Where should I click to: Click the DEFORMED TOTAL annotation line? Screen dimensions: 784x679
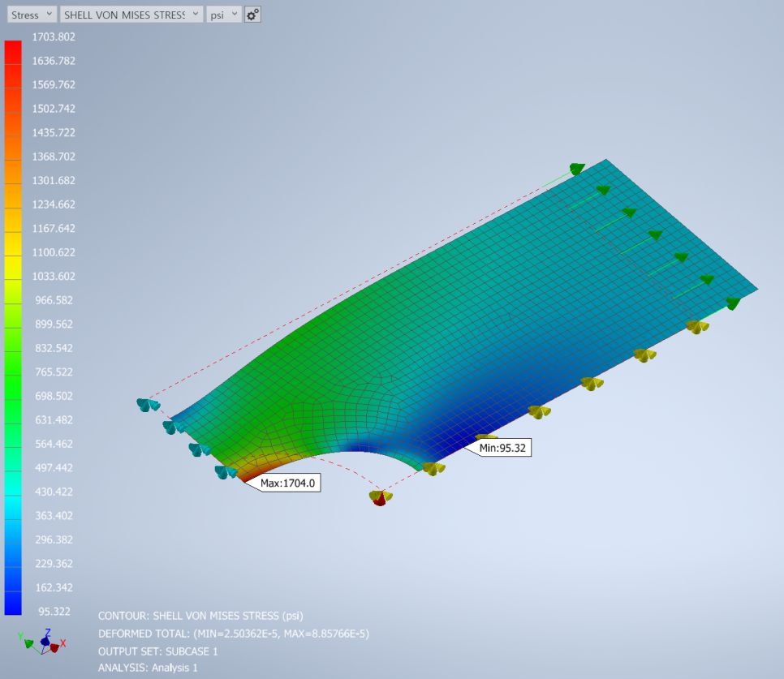coord(234,634)
